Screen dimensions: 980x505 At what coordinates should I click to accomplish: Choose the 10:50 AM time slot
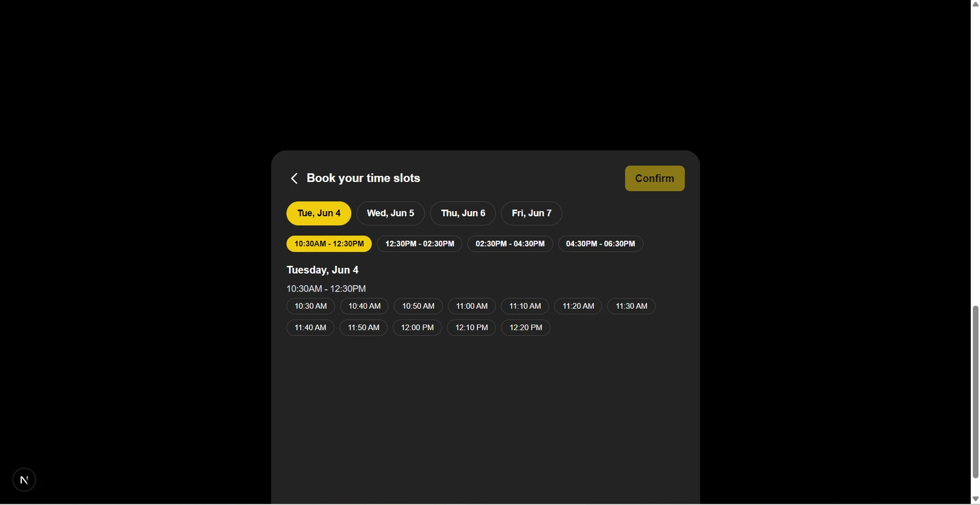point(418,306)
